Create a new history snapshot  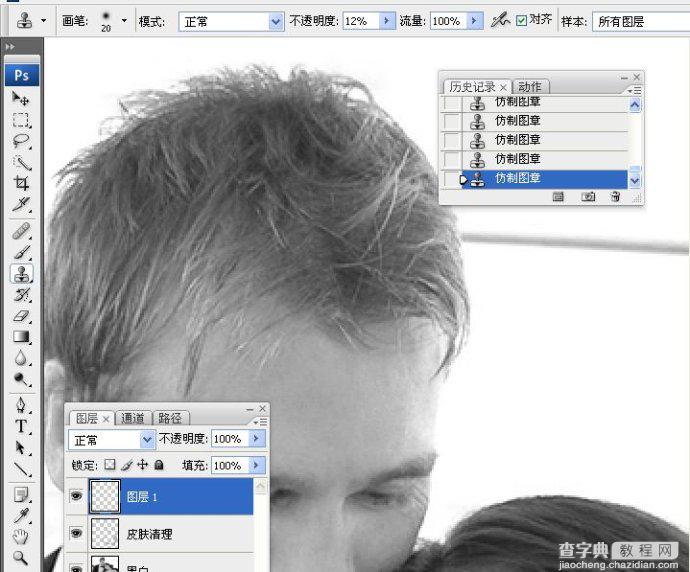588,197
